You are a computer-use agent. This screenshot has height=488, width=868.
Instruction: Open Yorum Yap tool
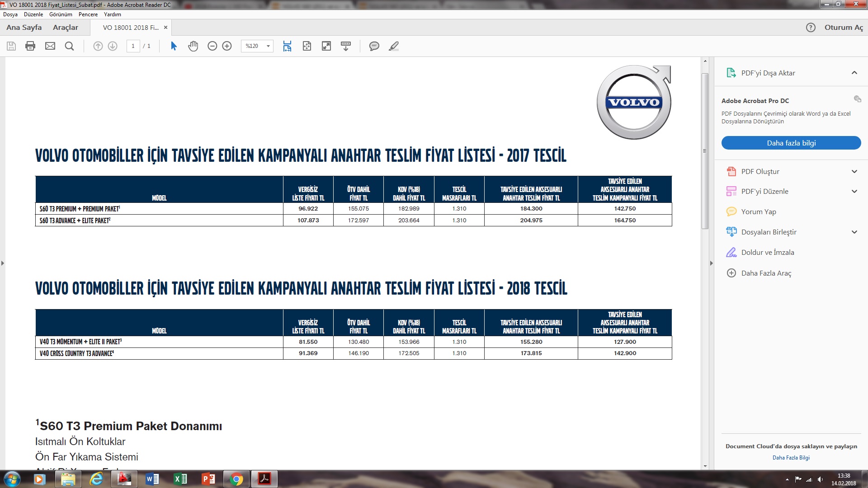758,212
